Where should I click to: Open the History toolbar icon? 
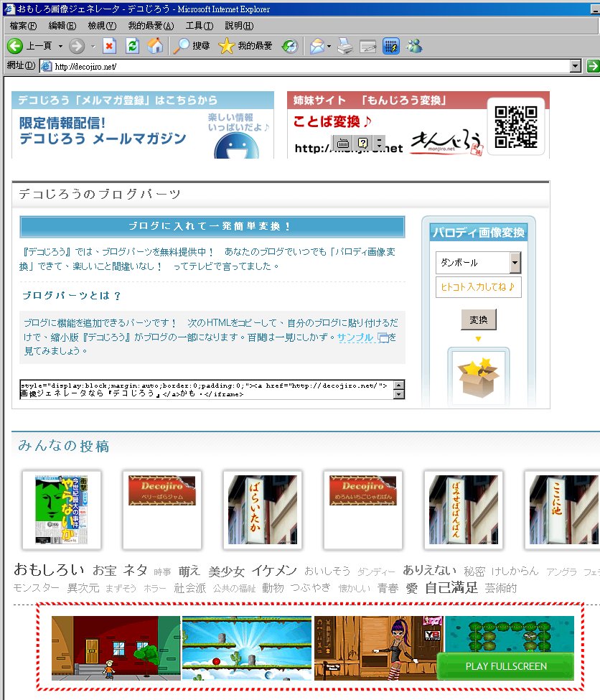coord(290,45)
